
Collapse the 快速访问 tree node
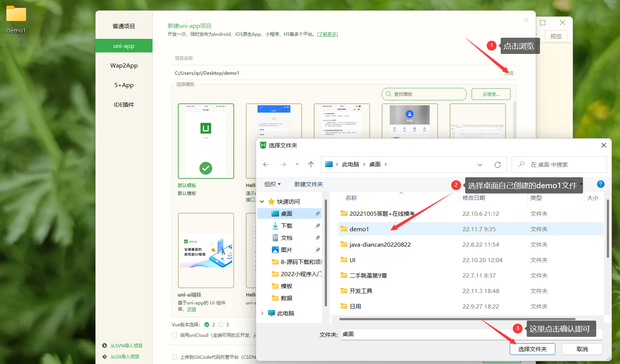(x=262, y=201)
